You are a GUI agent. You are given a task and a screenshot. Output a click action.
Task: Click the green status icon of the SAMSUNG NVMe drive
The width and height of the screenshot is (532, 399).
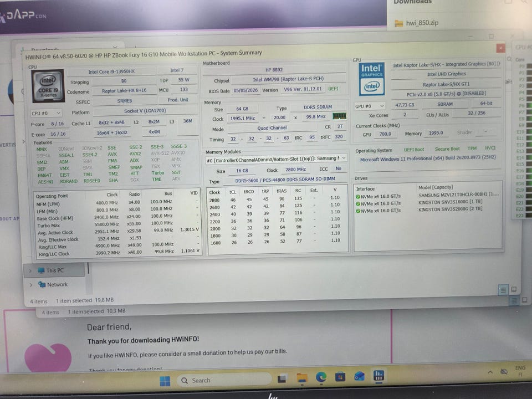pos(357,196)
